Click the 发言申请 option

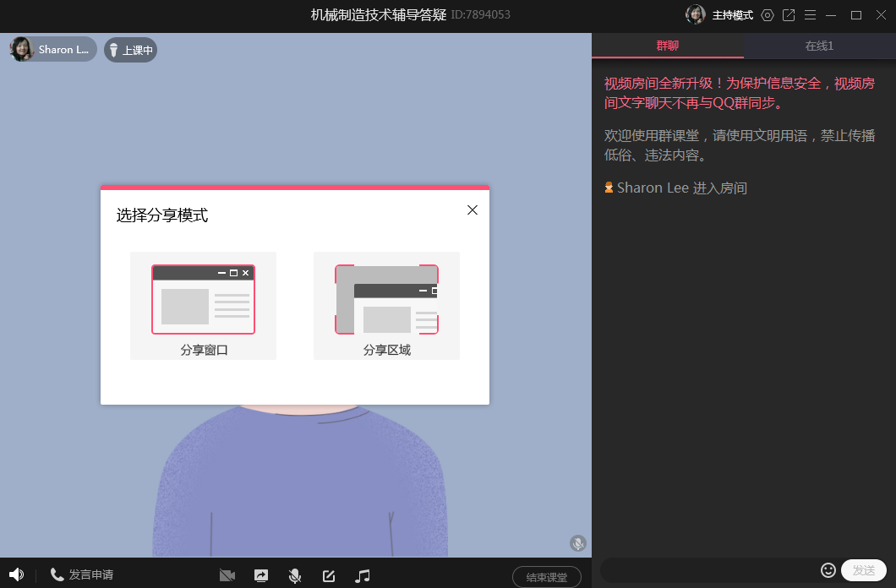click(82, 575)
